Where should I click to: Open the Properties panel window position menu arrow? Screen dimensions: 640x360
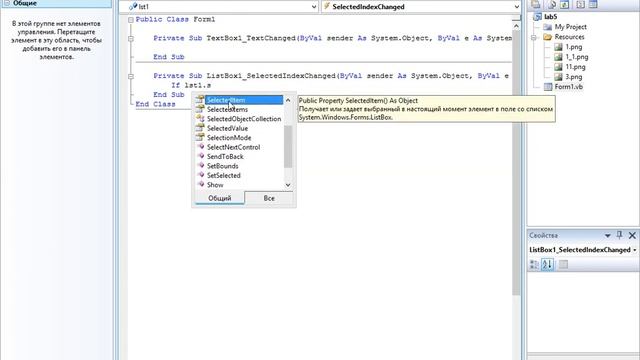tap(607, 236)
